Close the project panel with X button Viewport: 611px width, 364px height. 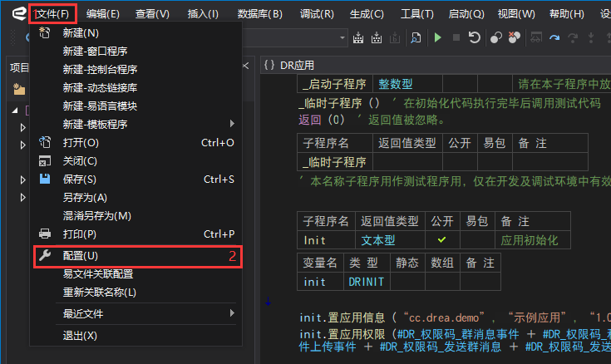click(x=245, y=65)
